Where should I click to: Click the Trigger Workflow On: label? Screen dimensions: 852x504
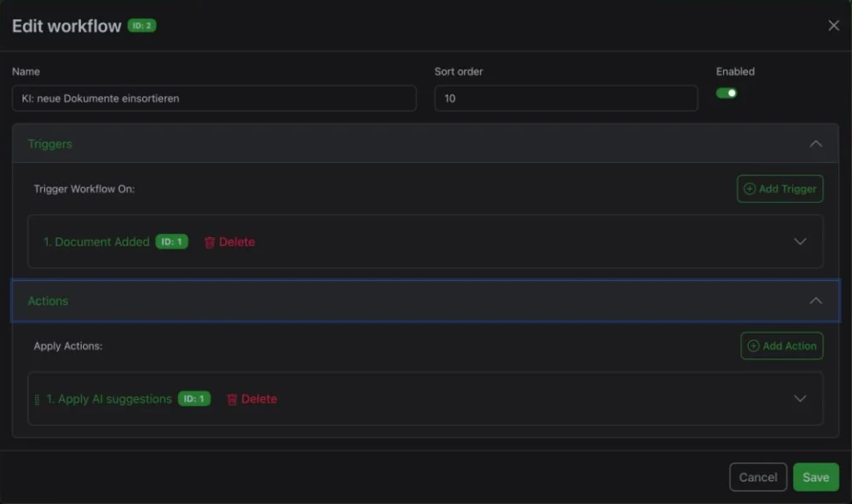click(84, 189)
